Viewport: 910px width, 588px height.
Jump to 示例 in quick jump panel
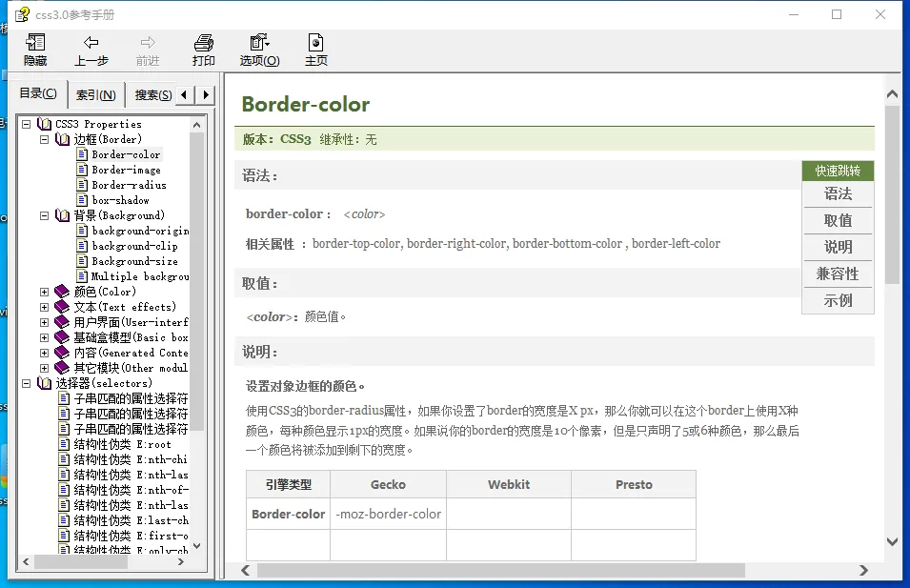pos(838,301)
